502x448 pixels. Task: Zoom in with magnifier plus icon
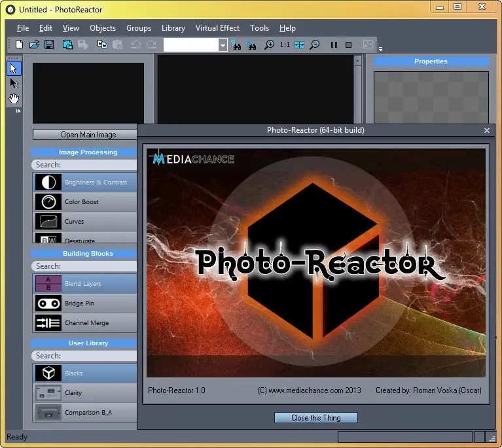point(269,44)
